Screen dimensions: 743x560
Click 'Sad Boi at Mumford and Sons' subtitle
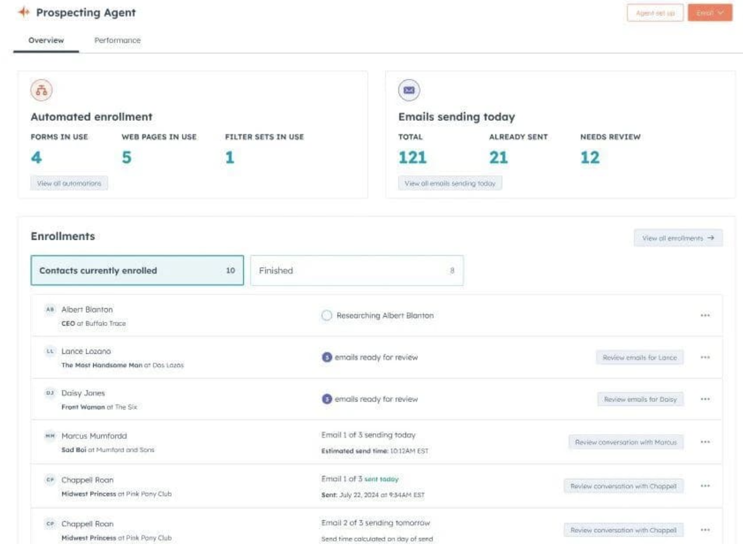click(108, 450)
